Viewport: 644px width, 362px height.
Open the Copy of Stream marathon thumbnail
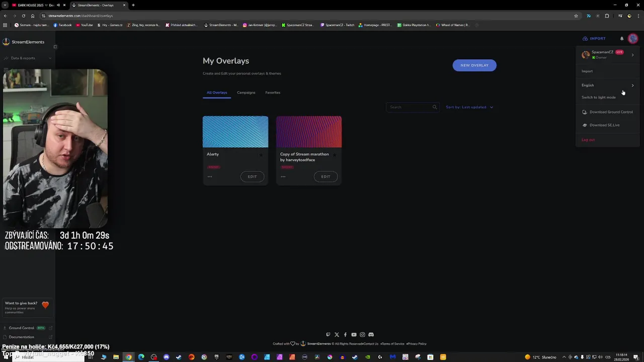(309, 132)
